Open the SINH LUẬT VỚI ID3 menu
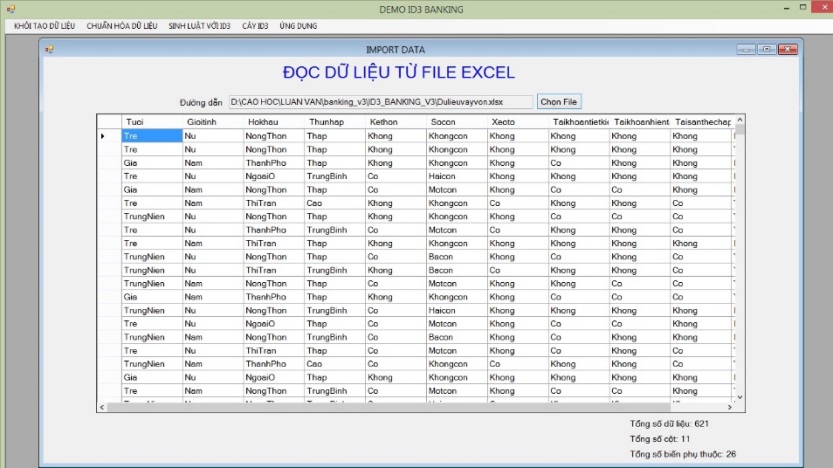The width and height of the screenshot is (833, 468). pyautogui.click(x=199, y=26)
